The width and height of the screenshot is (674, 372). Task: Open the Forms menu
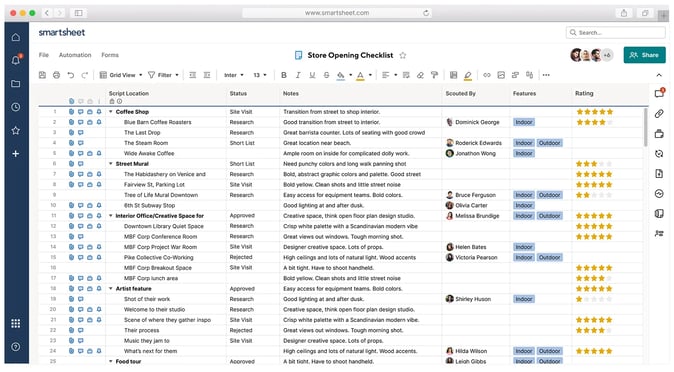[x=110, y=55]
